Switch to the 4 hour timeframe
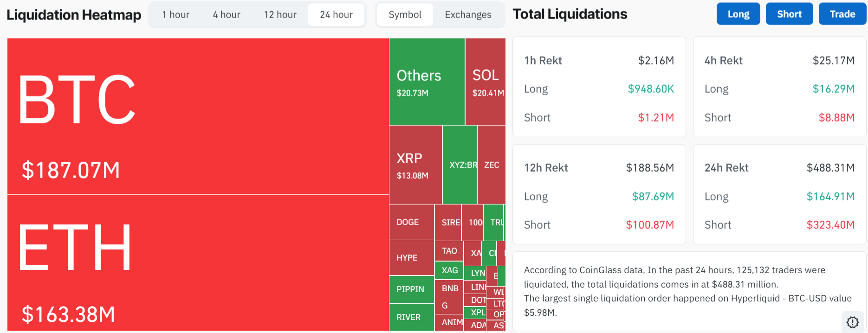The image size is (868, 333). [x=226, y=14]
